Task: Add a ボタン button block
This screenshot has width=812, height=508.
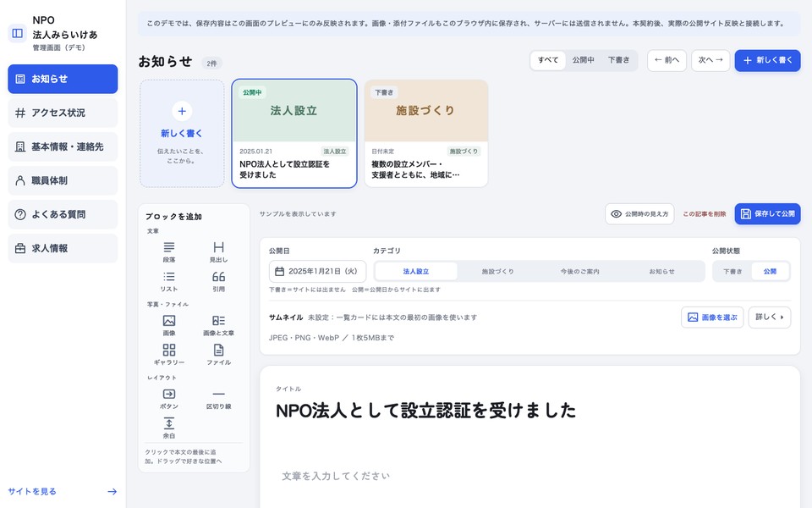Action: [169, 399]
